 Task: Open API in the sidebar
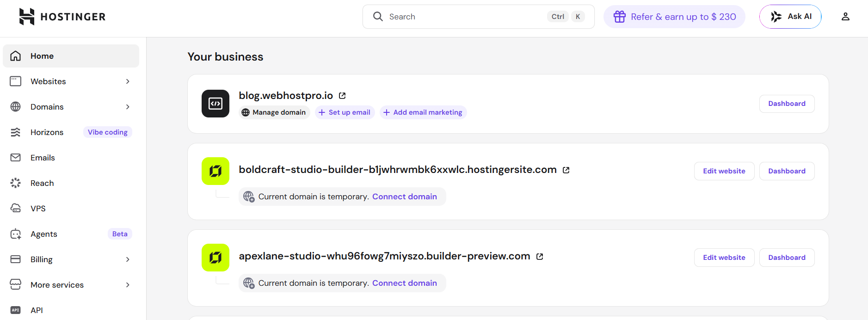(x=71, y=310)
